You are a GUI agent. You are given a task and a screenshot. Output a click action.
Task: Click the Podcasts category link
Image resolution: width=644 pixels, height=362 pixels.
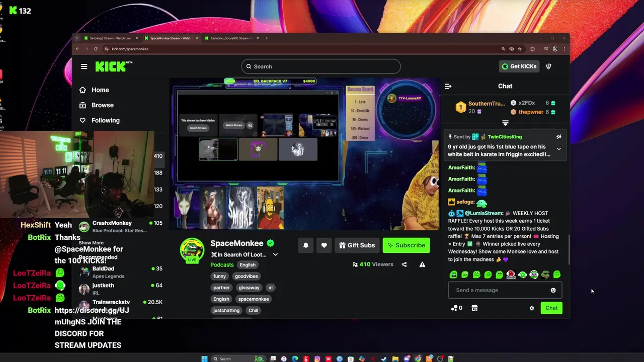222,265
